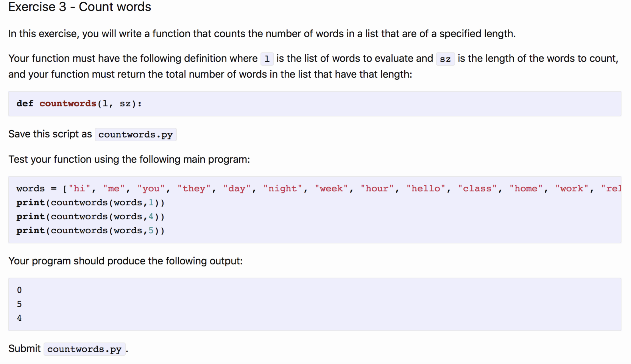Click the output value 0 in the output block
Screen dimensions: 631x364
(19, 290)
